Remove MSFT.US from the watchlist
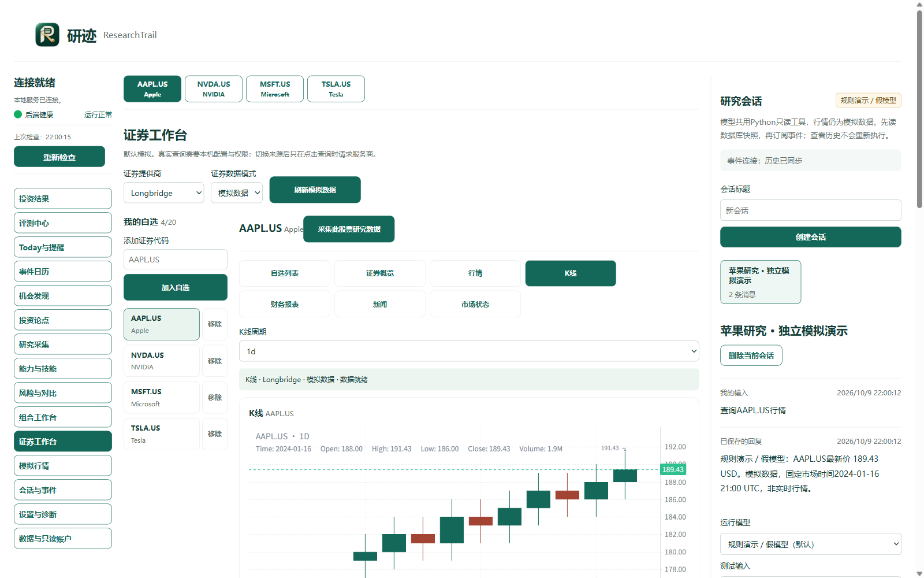924x578 pixels. tap(215, 397)
